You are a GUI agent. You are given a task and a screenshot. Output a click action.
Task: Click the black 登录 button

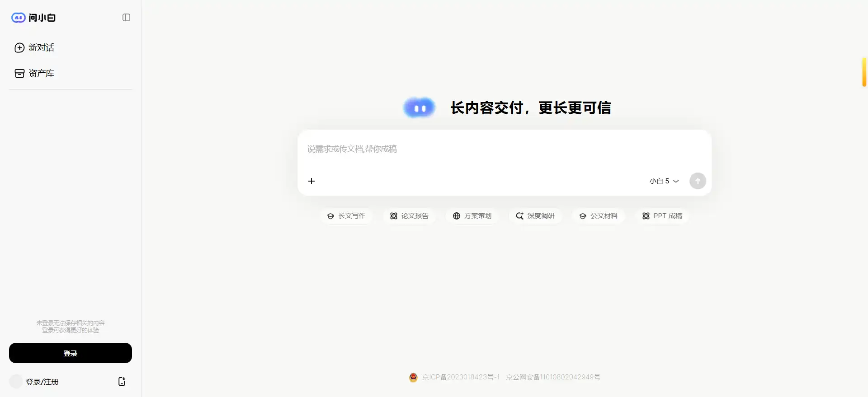coord(71,353)
